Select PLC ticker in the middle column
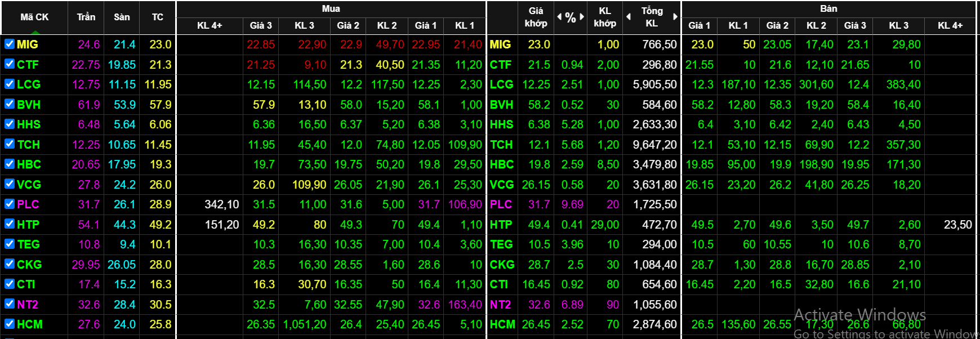This screenshot has width=980, height=339. pyautogui.click(x=501, y=204)
